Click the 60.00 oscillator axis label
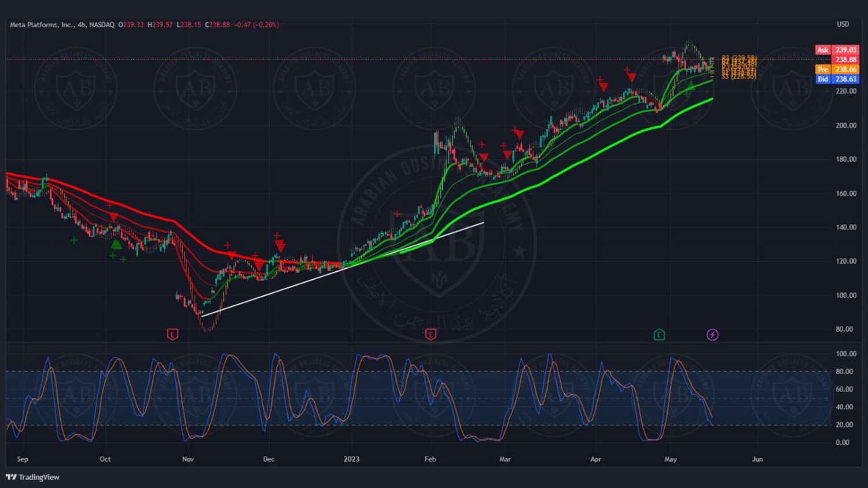 844,389
